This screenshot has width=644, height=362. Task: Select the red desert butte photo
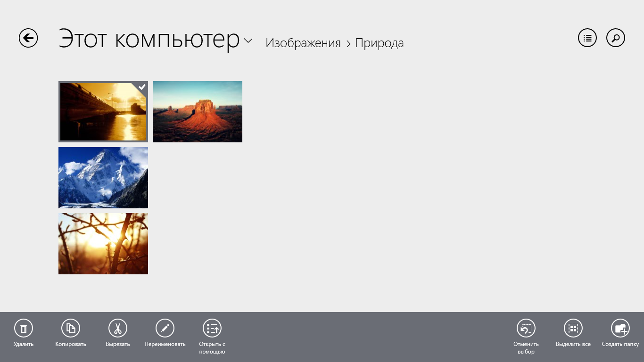[198, 112]
